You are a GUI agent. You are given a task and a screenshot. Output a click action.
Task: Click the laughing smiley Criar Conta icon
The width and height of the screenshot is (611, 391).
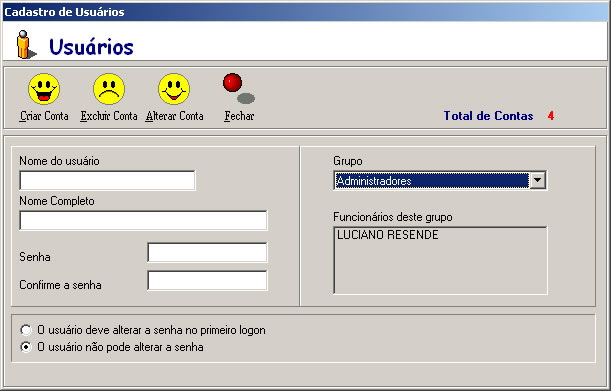(44, 89)
